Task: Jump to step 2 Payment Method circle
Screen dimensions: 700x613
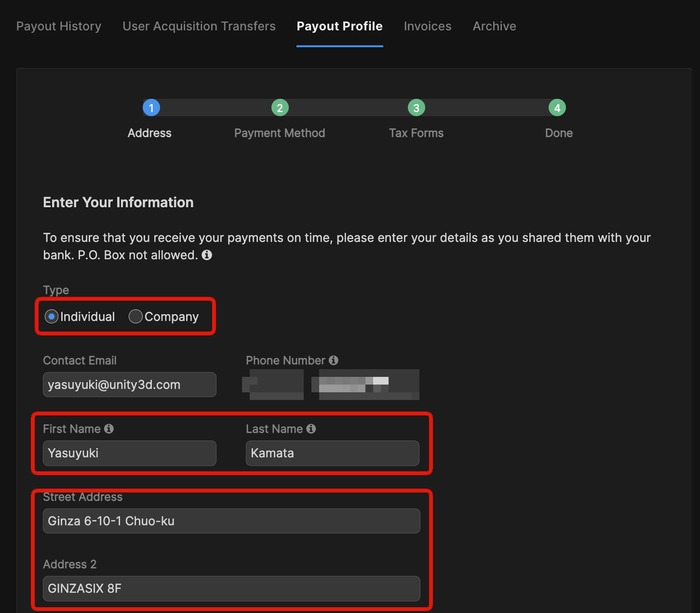Action: (x=280, y=108)
